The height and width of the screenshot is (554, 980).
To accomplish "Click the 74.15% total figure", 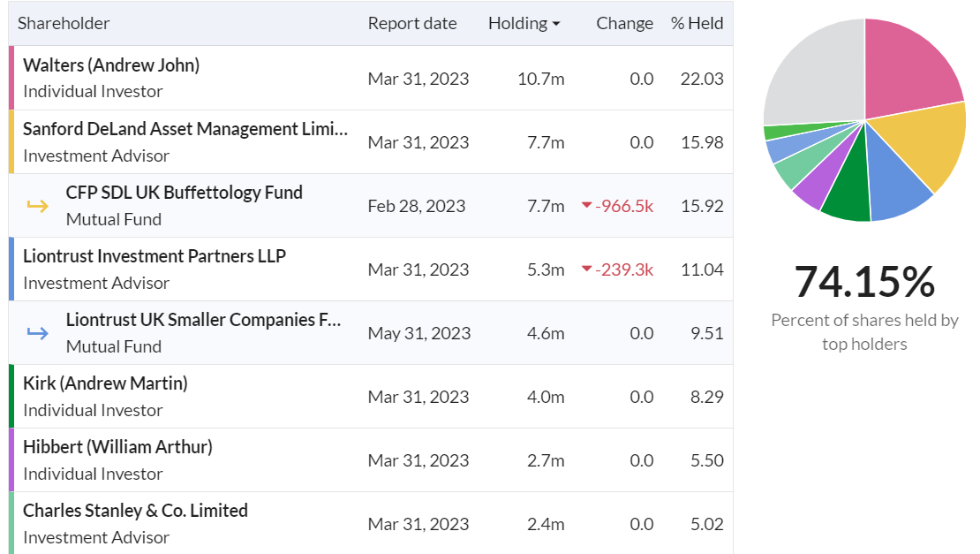I will tap(864, 282).
